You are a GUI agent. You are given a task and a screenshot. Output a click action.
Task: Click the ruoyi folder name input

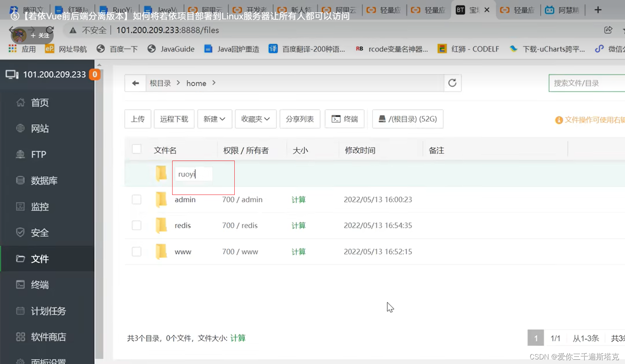(193, 174)
